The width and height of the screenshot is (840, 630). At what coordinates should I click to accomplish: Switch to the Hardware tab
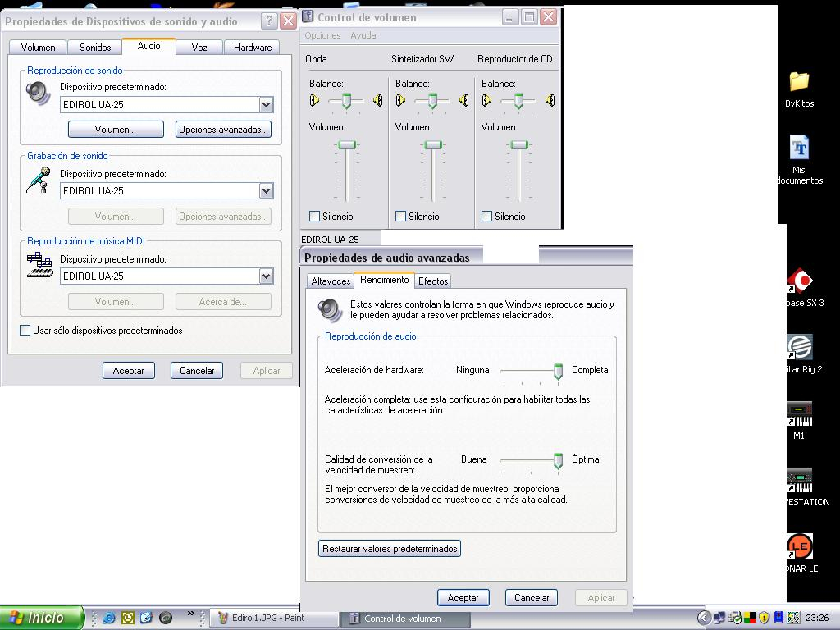(x=253, y=47)
